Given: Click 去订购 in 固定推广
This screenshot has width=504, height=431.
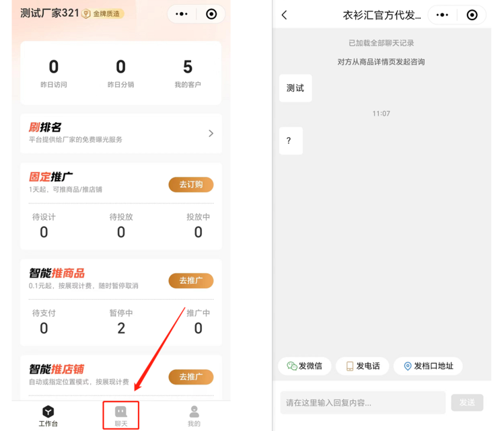Looking at the screenshot, I should coord(191,184).
